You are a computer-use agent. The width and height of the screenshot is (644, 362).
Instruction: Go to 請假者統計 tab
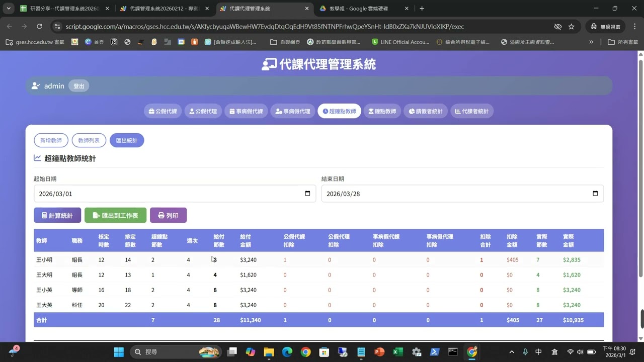point(425,111)
